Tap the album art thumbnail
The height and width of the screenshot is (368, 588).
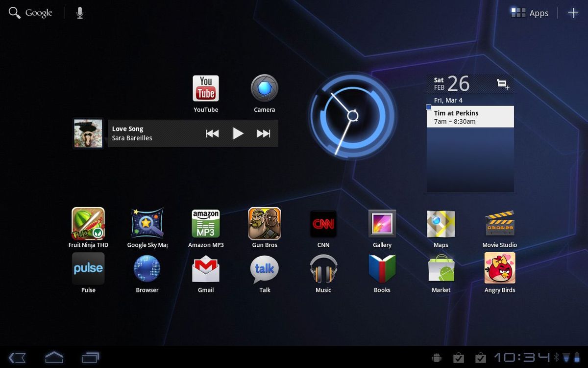[88, 133]
